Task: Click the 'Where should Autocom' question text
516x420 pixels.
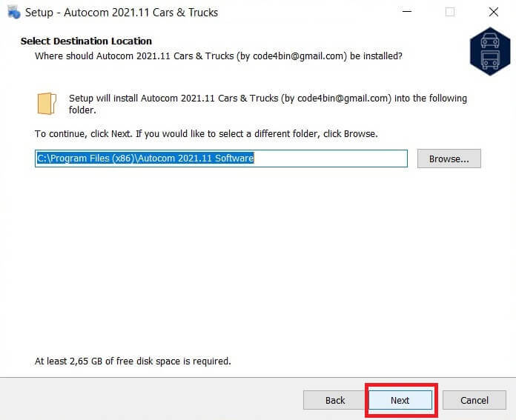Action: [x=219, y=56]
